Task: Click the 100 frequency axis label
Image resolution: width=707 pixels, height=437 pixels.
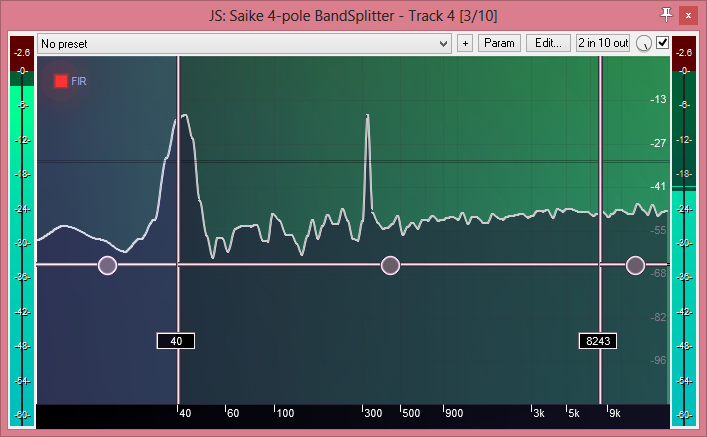Action: click(x=285, y=413)
